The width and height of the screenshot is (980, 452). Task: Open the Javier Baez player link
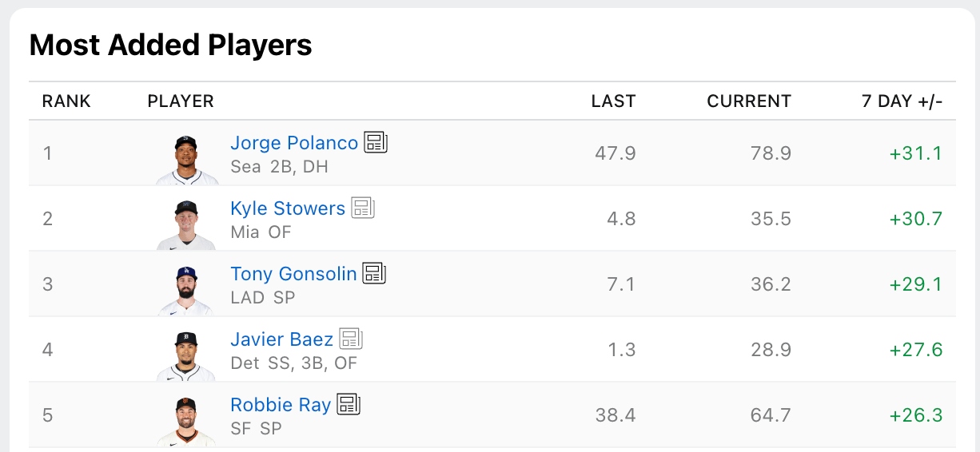tap(282, 339)
